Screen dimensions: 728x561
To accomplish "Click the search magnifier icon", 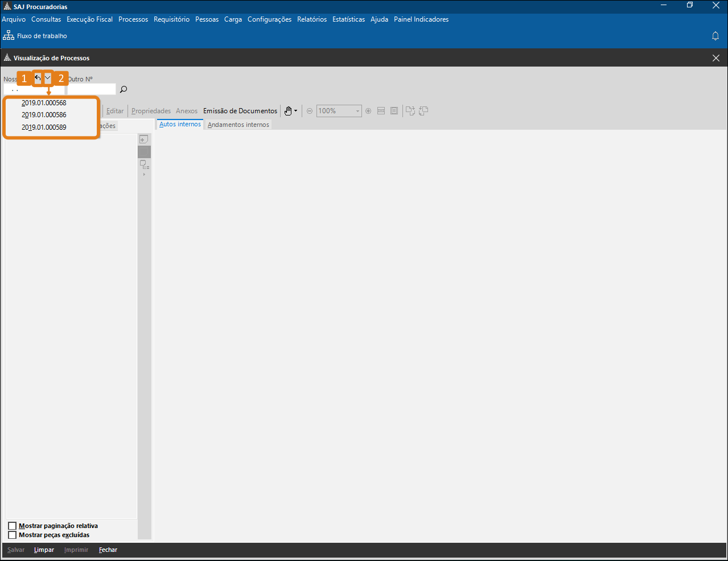I will point(124,89).
